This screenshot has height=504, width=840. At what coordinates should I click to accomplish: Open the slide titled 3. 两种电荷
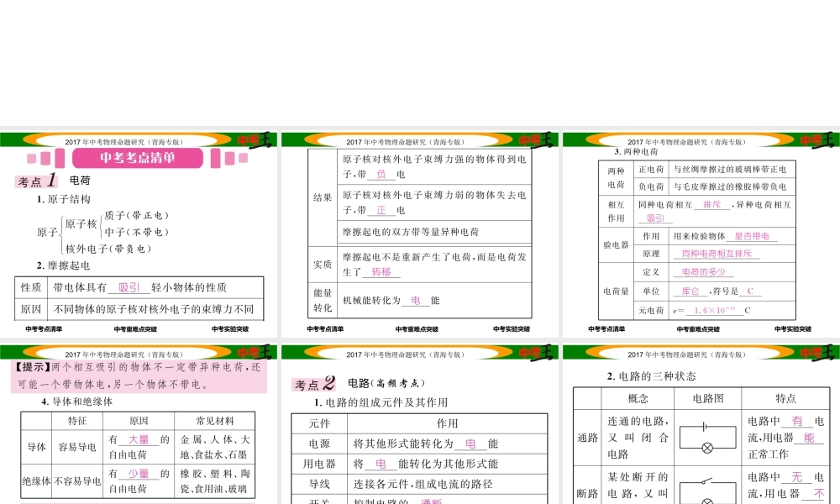click(x=701, y=234)
